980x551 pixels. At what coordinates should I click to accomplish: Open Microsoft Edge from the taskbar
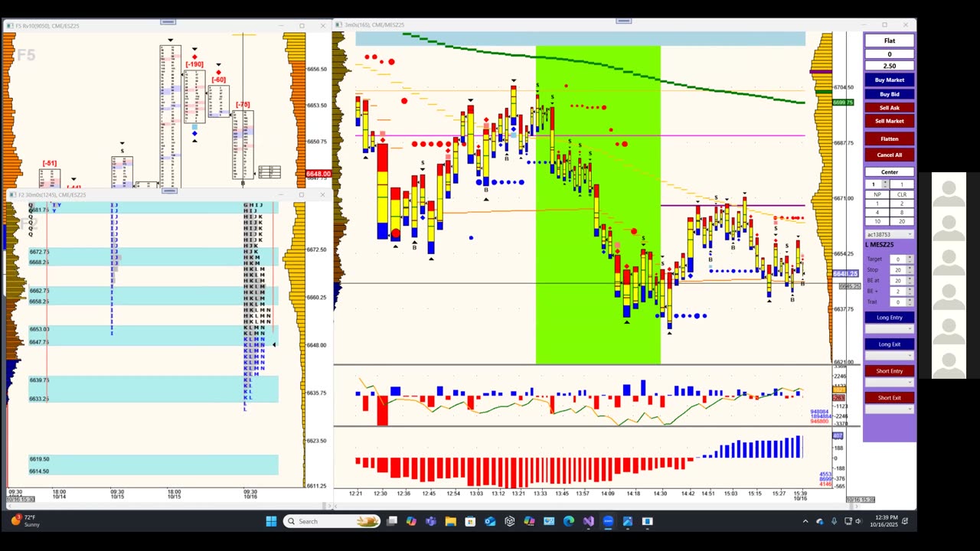point(569,521)
